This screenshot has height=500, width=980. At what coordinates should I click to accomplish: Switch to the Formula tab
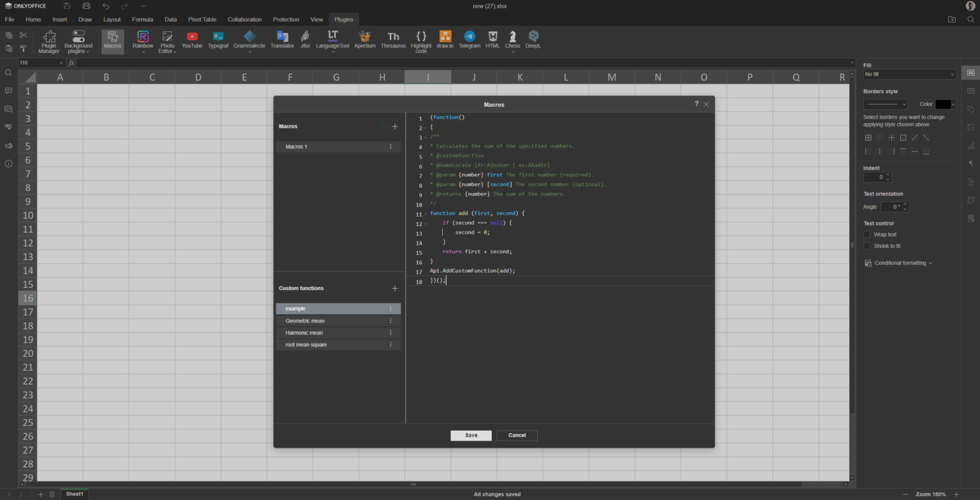pos(142,19)
